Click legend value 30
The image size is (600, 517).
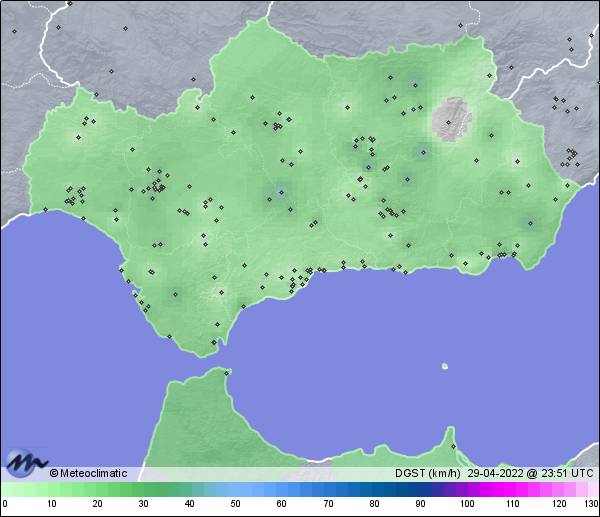tap(143, 503)
